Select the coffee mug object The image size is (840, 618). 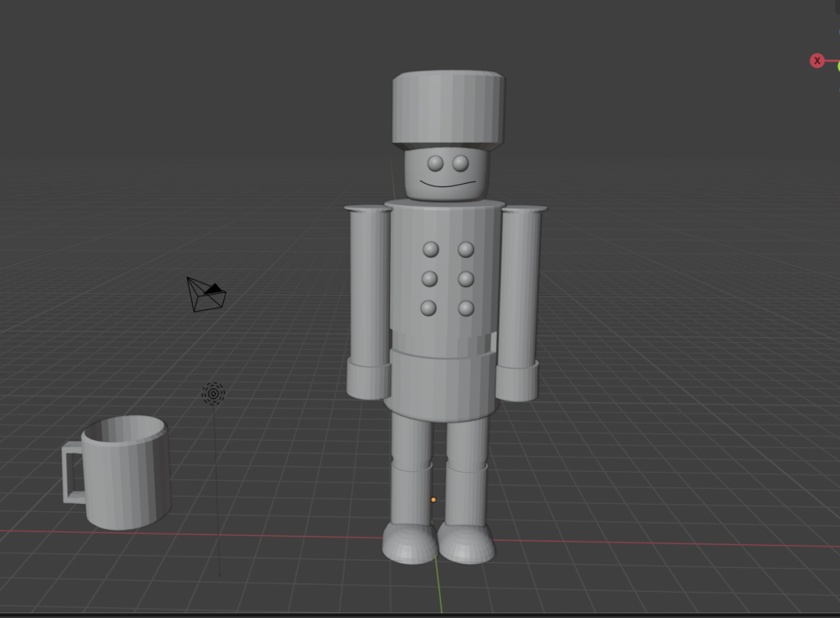point(127,476)
